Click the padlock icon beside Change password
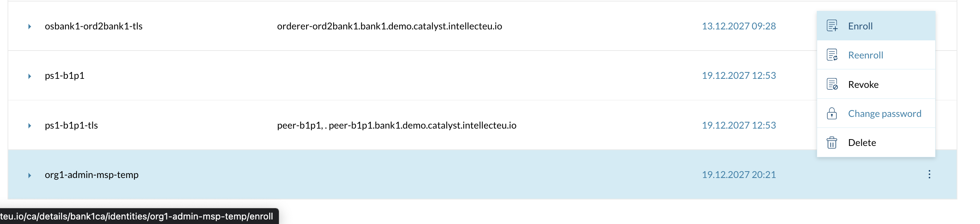The width and height of the screenshot is (980, 224). pyautogui.click(x=832, y=113)
